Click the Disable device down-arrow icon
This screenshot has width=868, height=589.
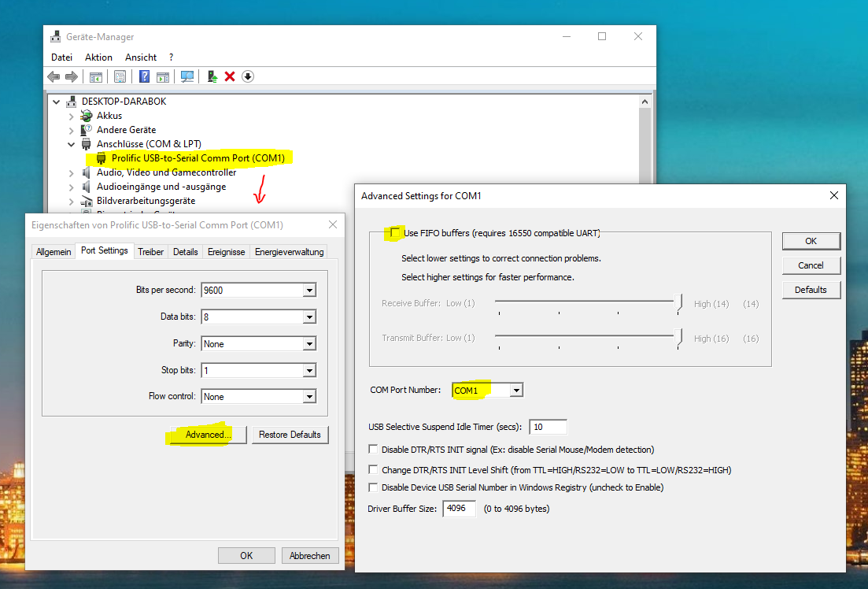(246, 76)
